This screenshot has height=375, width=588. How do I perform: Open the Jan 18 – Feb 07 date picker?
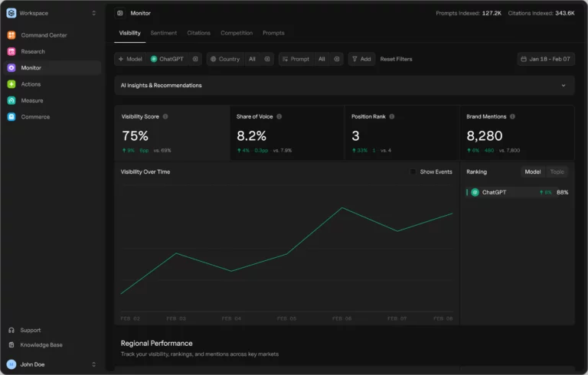pos(546,59)
